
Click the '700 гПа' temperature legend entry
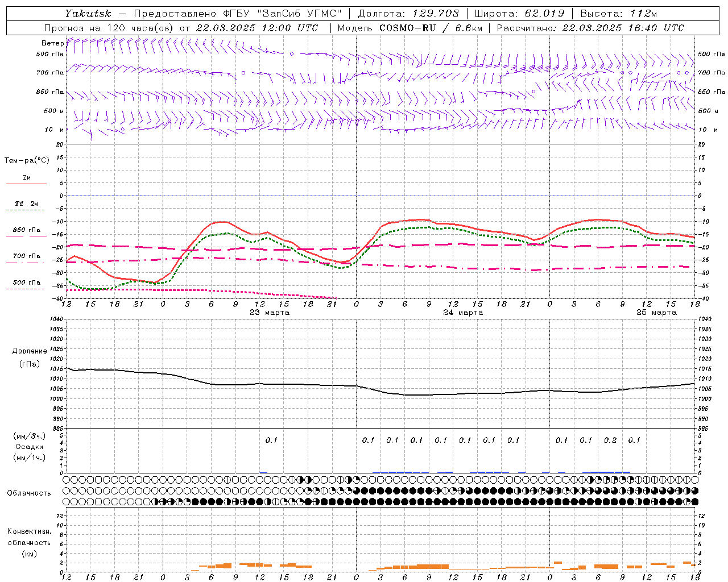pos(27,256)
